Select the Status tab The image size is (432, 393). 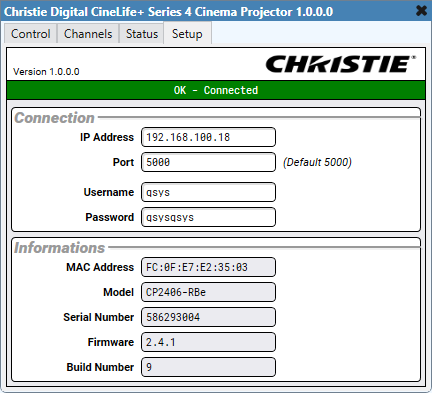pos(142,34)
